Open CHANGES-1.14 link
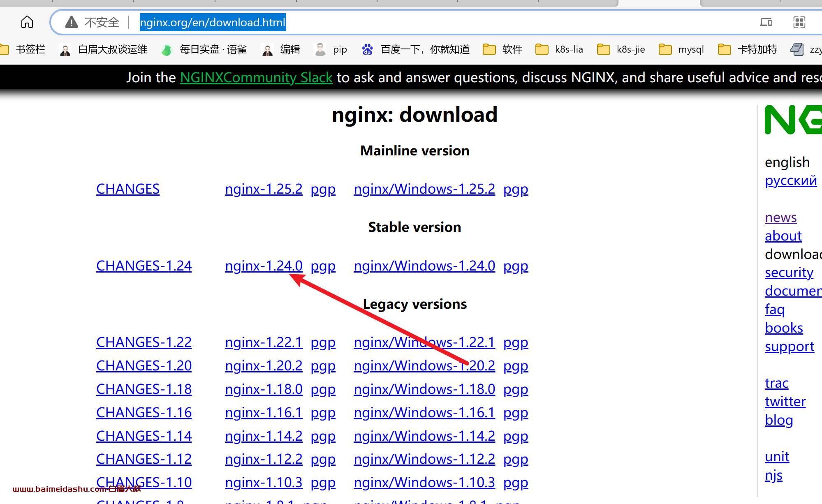822x504 pixels. click(x=144, y=436)
